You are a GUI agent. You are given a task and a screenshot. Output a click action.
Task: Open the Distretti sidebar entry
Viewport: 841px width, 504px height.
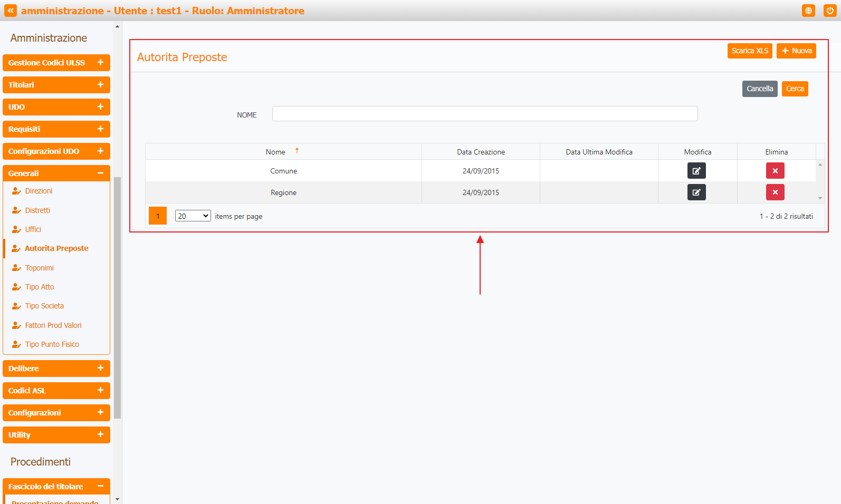[x=37, y=210]
